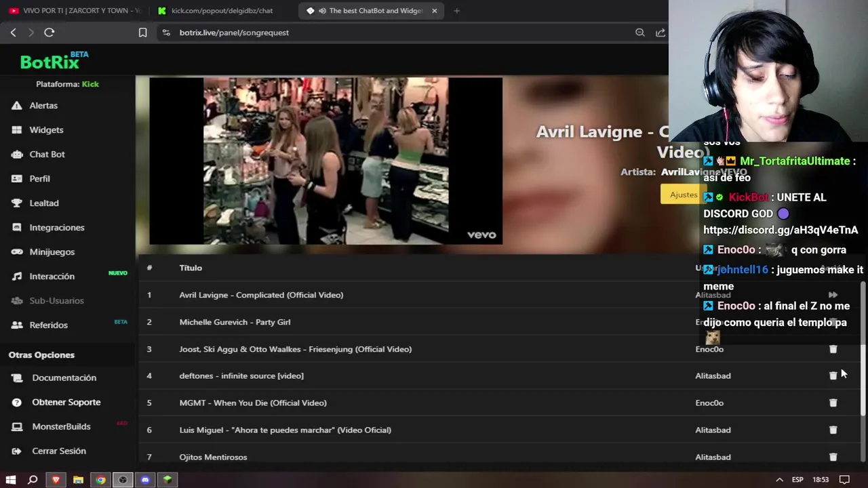This screenshot has height=488, width=868.
Task: Close The best ChatBot tab
Action: 435,11
